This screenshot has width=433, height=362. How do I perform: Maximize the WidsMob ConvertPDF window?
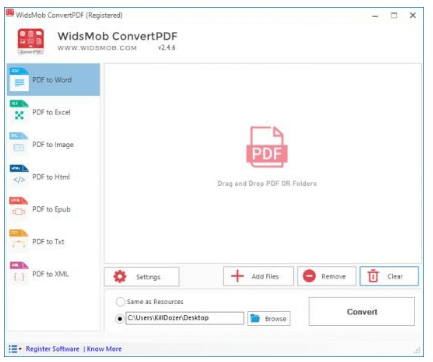[394, 15]
